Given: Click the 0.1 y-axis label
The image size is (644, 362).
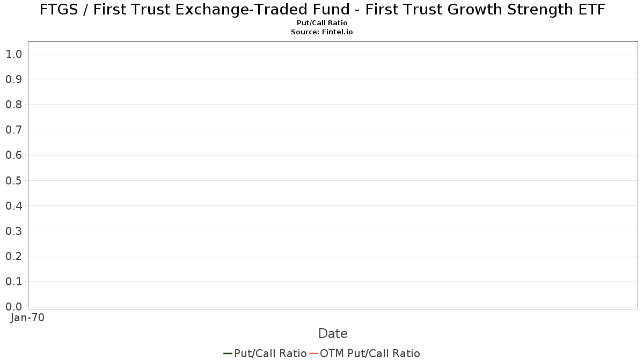Looking at the screenshot, I should [x=13, y=282].
